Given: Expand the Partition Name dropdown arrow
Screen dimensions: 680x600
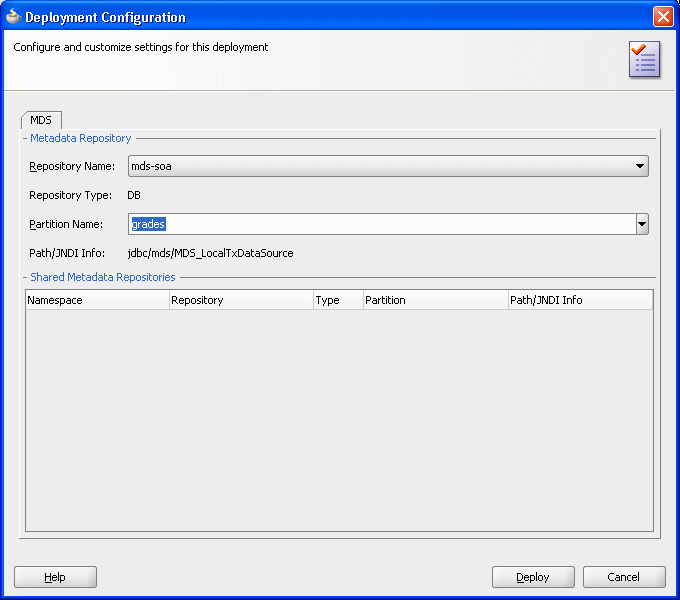Looking at the screenshot, I should point(642,224).
